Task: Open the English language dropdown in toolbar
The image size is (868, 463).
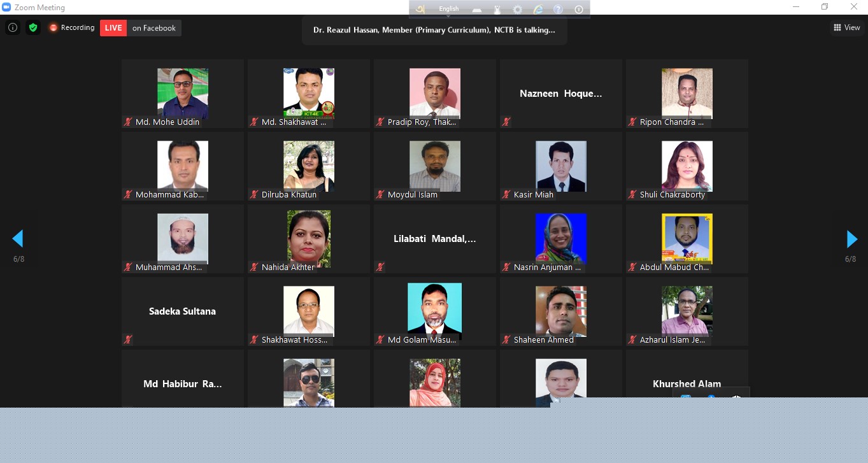Action: pos(449,9)
